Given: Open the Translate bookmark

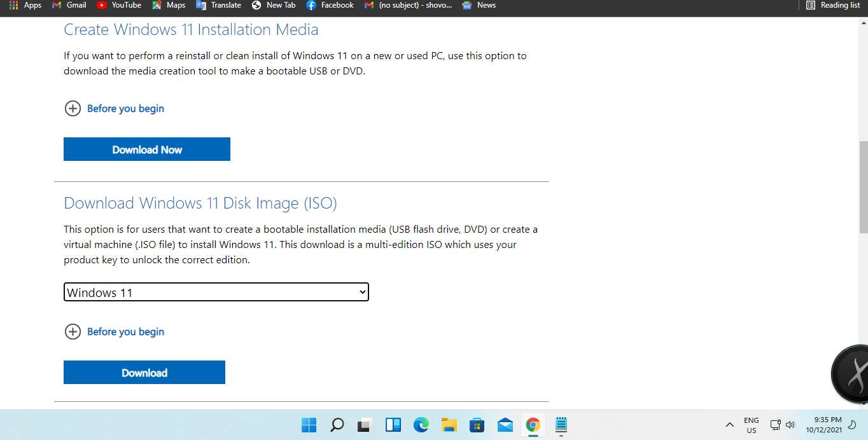Looking at the screenshot, I should pos(219,5).
